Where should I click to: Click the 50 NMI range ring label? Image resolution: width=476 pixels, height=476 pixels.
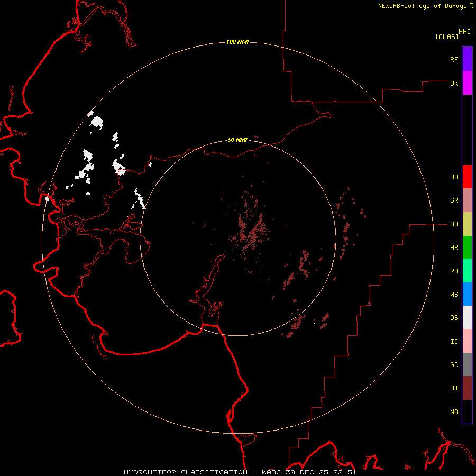(237, 140)
